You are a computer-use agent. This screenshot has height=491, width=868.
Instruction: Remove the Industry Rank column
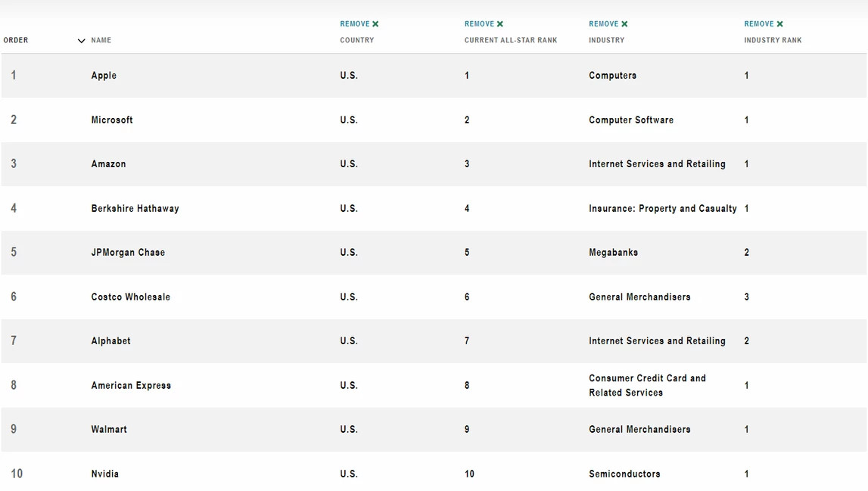[764, 23]
